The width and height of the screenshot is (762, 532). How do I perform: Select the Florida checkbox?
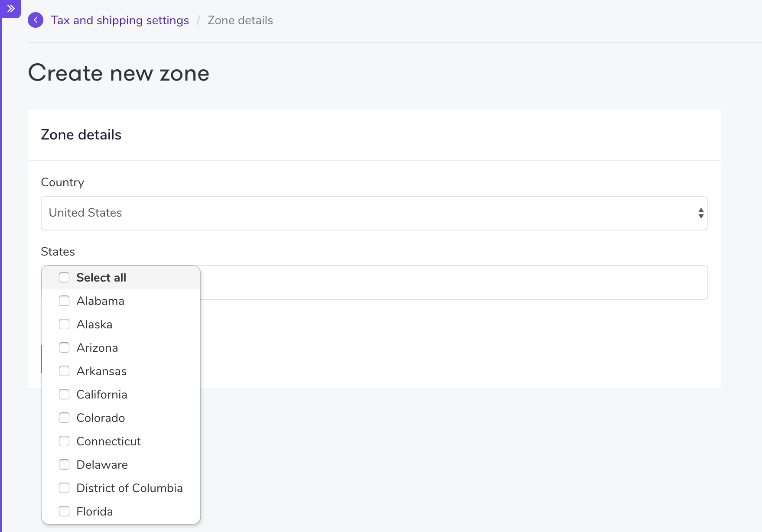[64, 511]
